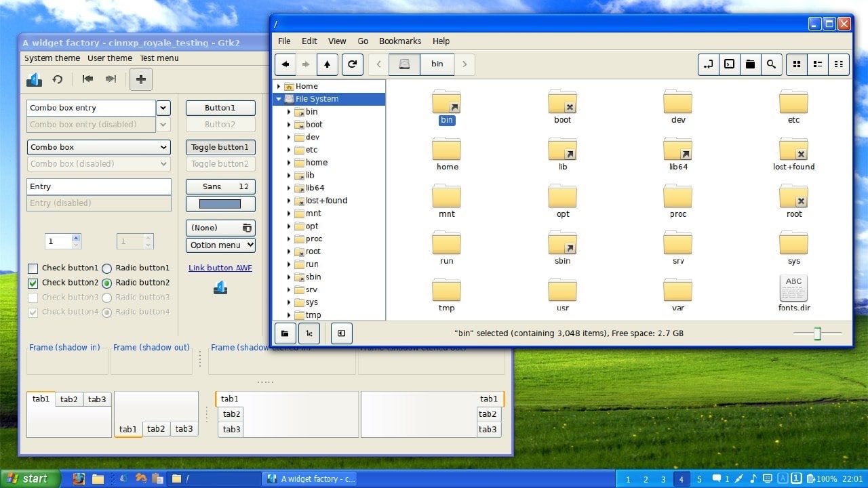
Task: Open the Bookmarks menu
Action: click(x=399, y=41)
